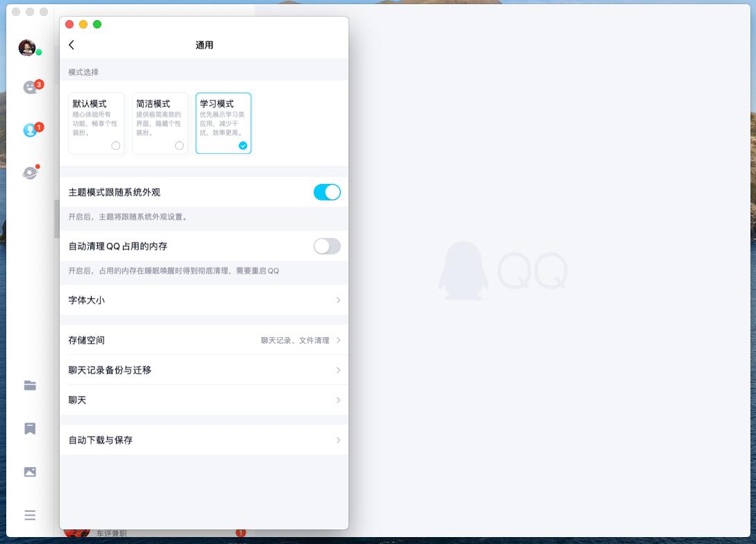Open the Messages icon in the sidebar

[30, 87]
